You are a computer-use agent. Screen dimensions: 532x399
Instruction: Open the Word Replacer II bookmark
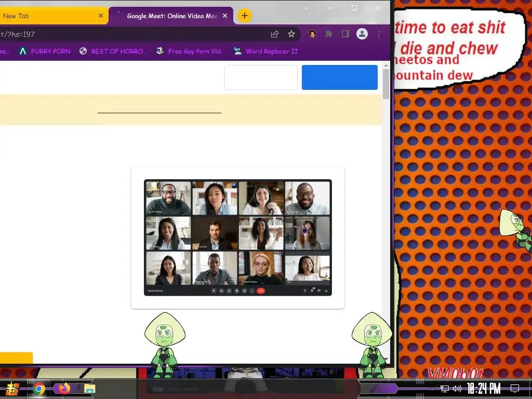tap(265, 51)
